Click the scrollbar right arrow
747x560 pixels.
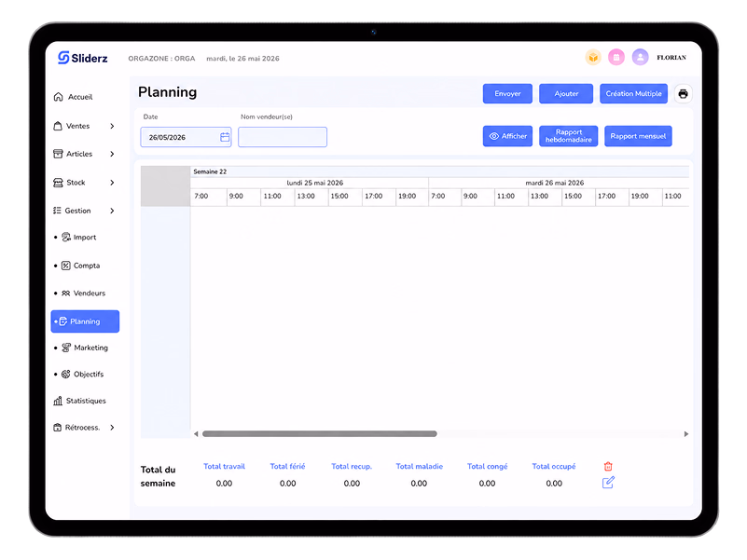tap(686, 434)
